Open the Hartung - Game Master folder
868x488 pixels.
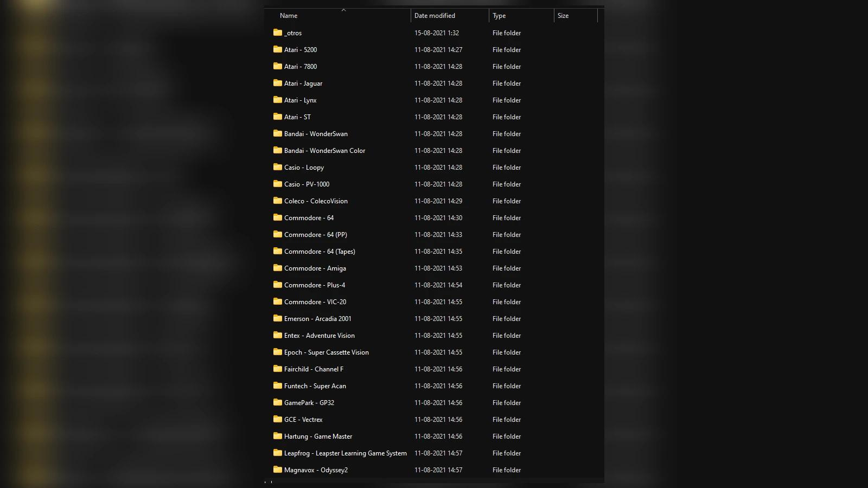pyautogui.click(x=318, y=436)
